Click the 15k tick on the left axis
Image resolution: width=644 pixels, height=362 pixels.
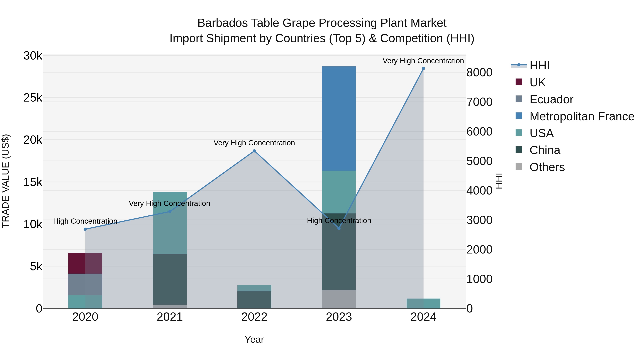click(x=33, y=182)
